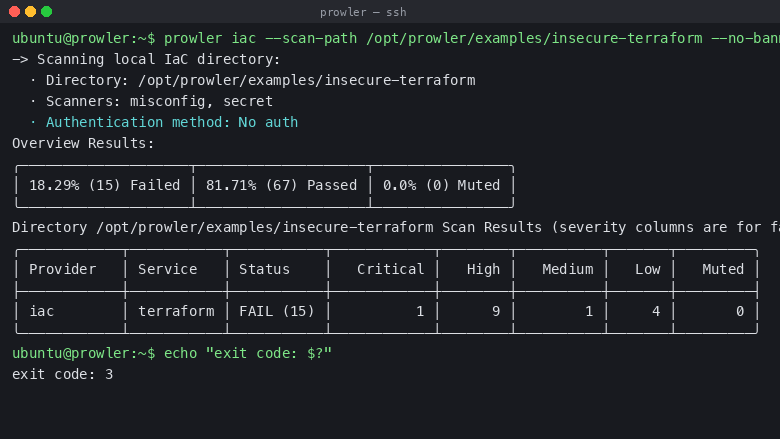Click the Critical count value '1'
Screen dimensions: 780x439
(420, 311)
